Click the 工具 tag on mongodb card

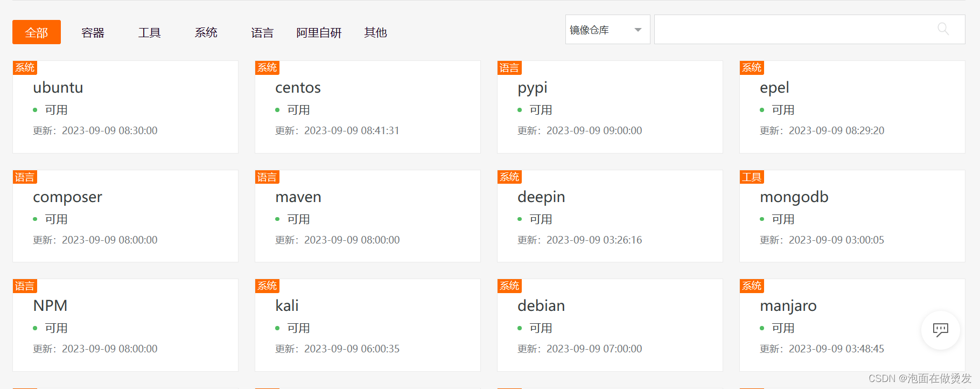tap(752, 177)
